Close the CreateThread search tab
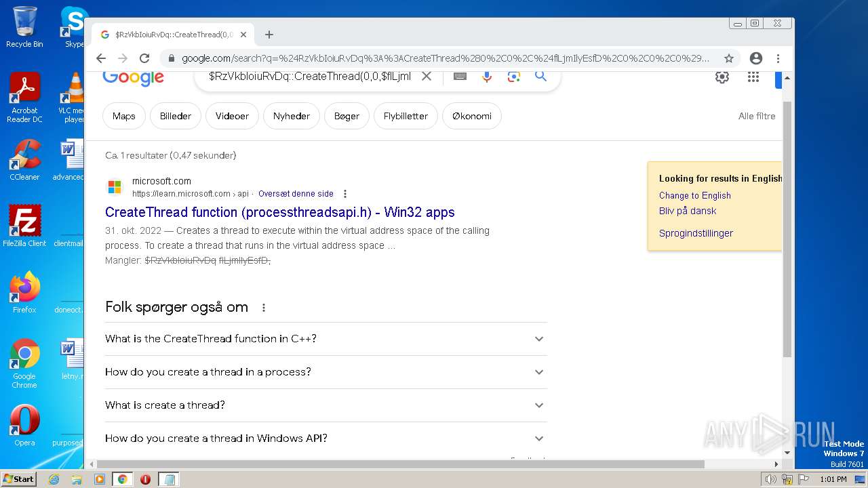The image size is (868, 488). pyautogui.click(x=243, y=35)
